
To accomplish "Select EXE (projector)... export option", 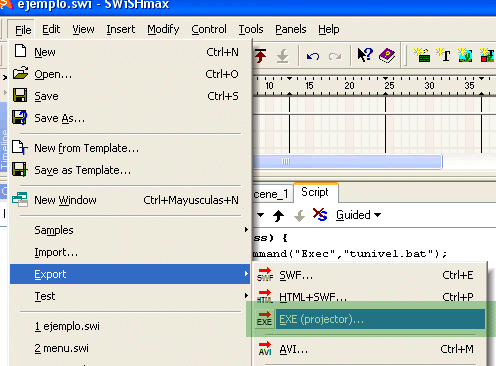I will (370, 319).
